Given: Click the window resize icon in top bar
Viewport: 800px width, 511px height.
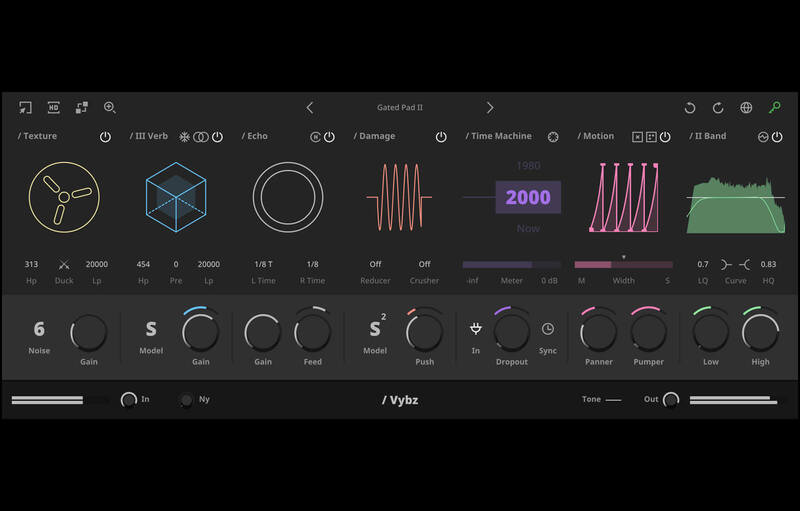Looking at the screenshot, I should tap(25, 108).
